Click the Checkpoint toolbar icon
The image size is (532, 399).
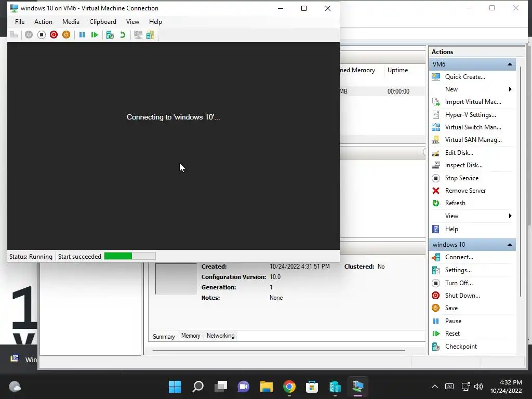click(110, 35)
